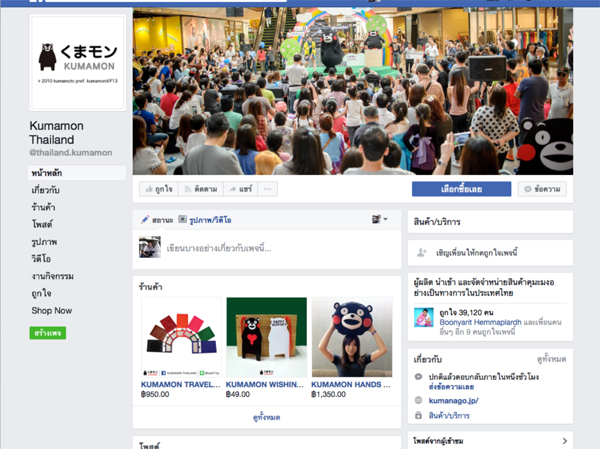Click the blue เลือกซื้อเลย shop now button
This screenshot has width=600, height=449.
tap(461, 189)
